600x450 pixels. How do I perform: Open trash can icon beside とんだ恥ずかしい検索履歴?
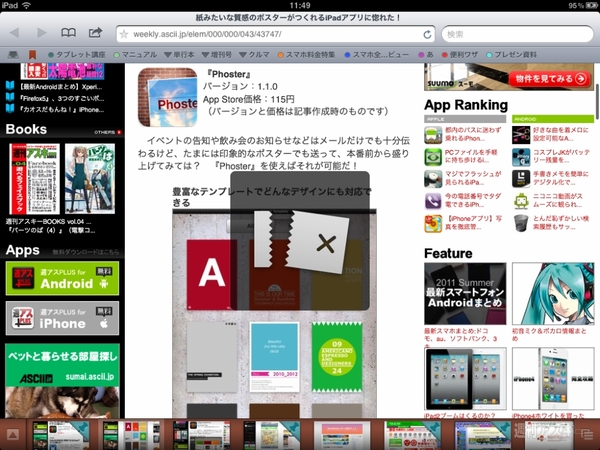pos(521,223)
